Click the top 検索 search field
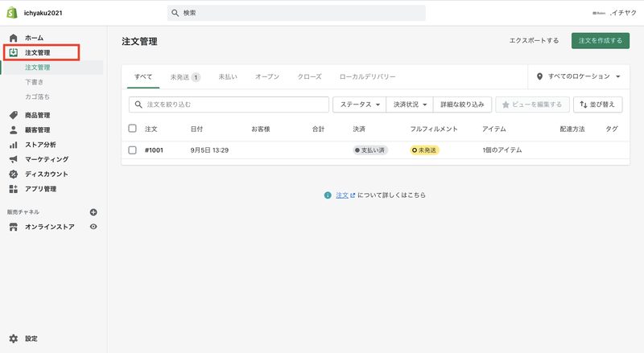Image resolution: width=644 pixels, height=353 pixels. [x=296, y=13]
